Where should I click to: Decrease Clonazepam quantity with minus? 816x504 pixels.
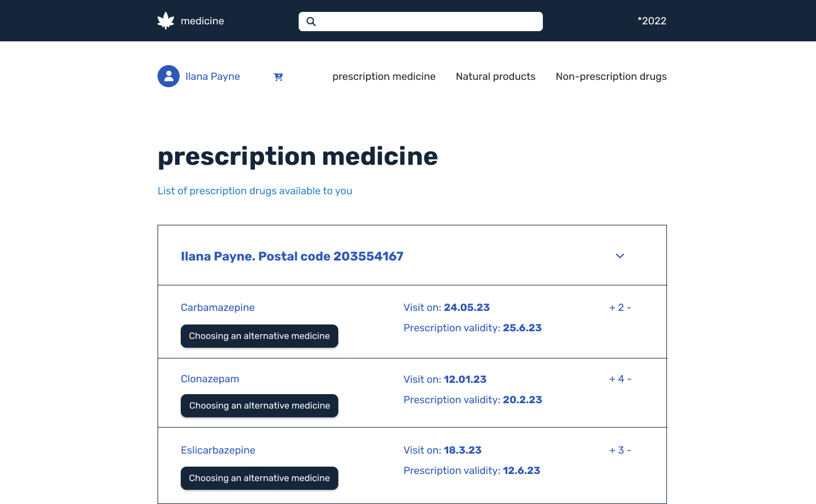(x=629, y=379)
